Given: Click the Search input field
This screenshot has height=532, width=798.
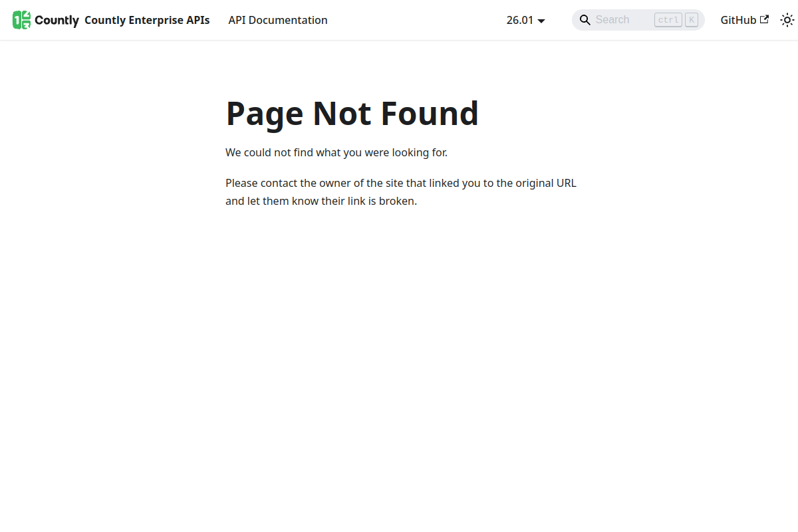Looking at the screenshot, I should coord(638,20).
